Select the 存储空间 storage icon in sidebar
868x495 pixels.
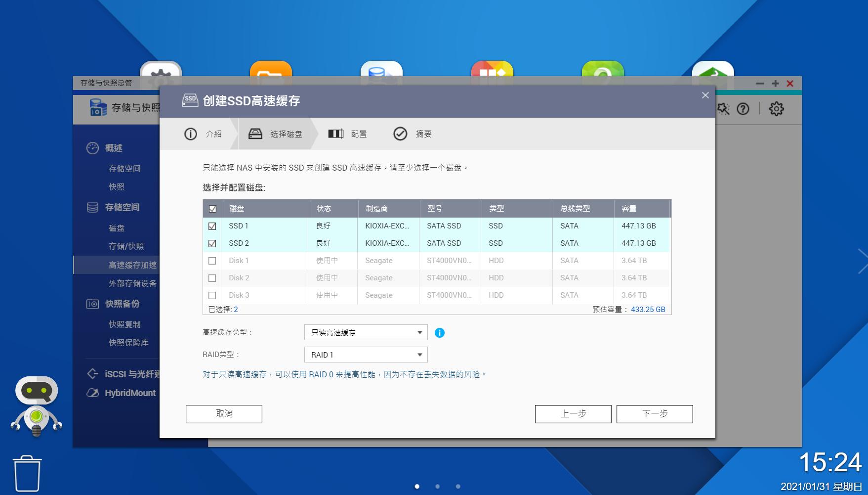coord(93,207)
